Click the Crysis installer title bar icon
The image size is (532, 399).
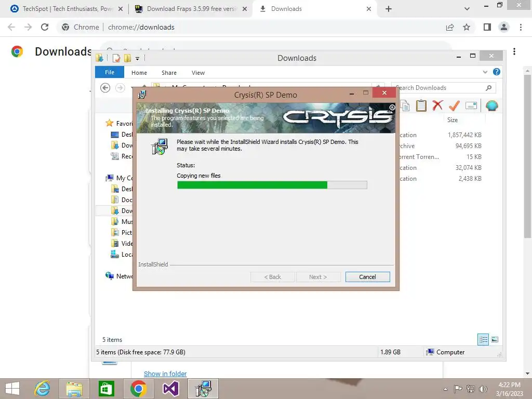[x=142, y=95]
